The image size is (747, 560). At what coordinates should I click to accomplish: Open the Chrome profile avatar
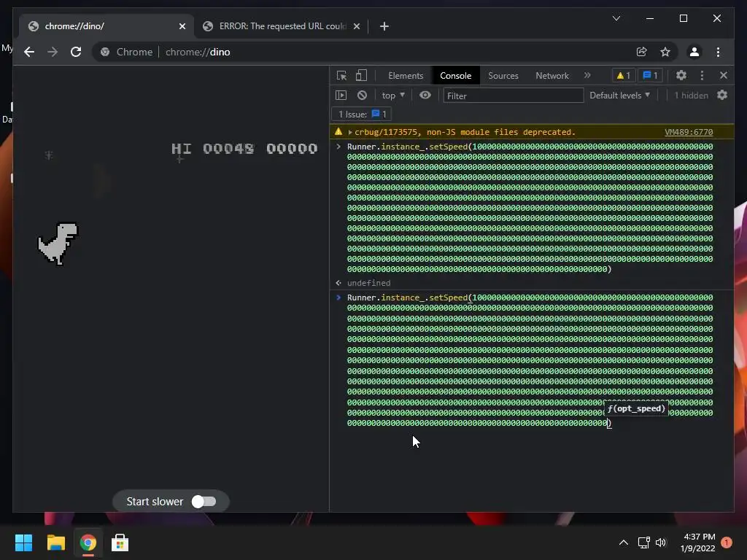point(694,52)
